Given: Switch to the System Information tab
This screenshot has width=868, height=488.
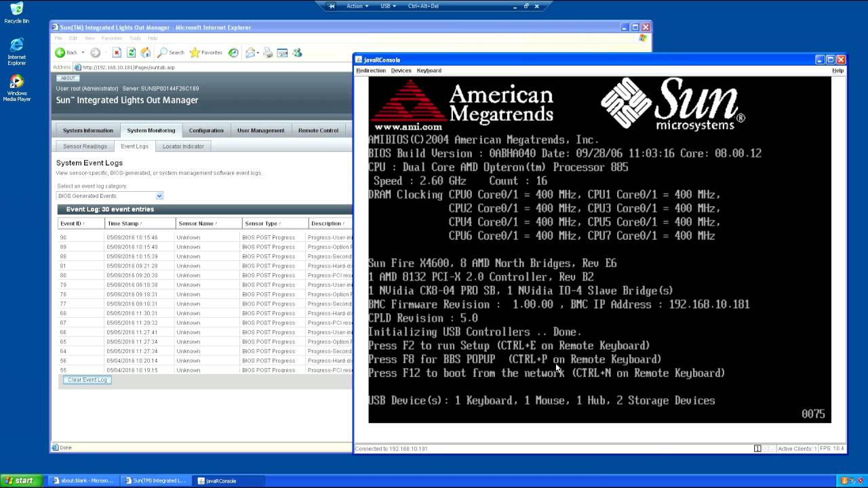Looking at the screenshot, I should (x=88, y=130).
